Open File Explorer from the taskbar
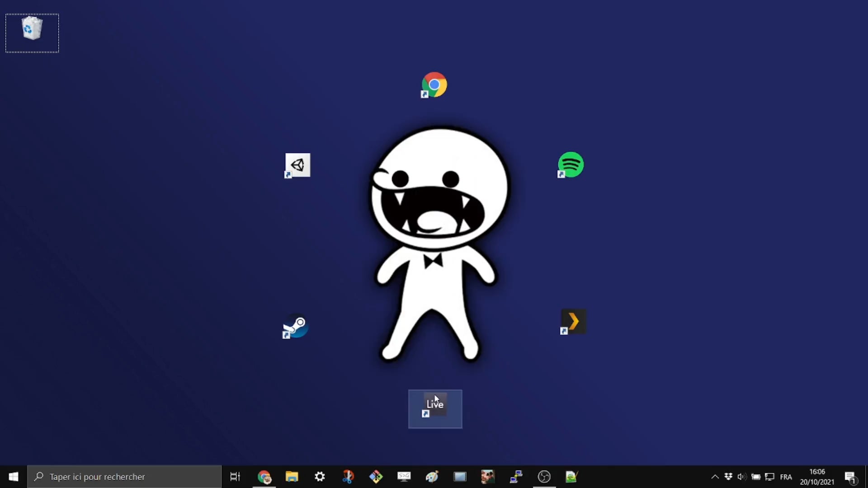 click(292, 477)
